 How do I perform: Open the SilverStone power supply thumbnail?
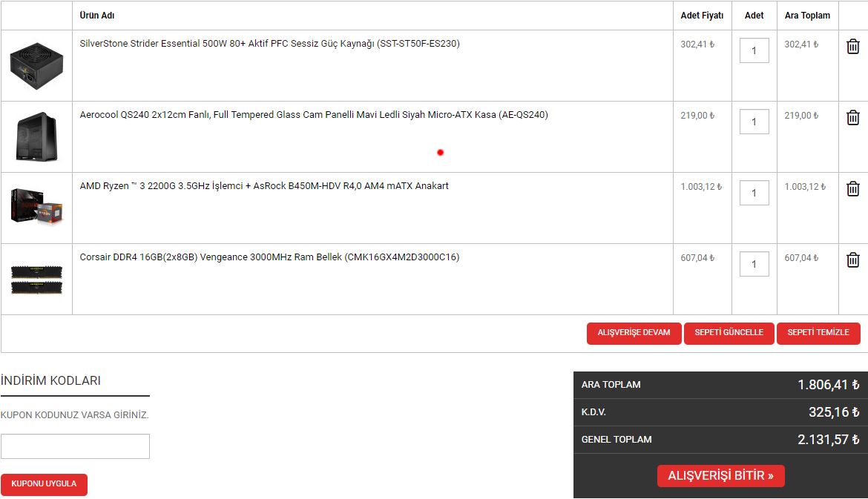(36, 66)
